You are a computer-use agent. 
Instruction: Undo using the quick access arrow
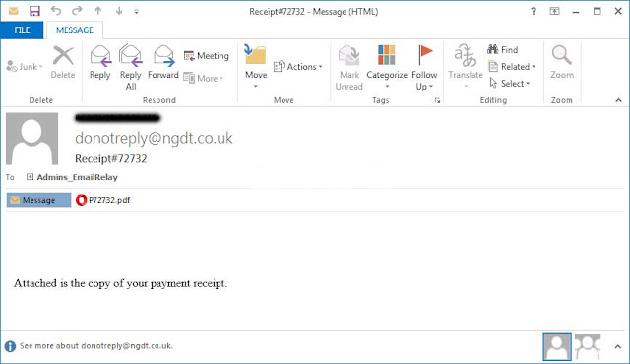coord(56,11)
